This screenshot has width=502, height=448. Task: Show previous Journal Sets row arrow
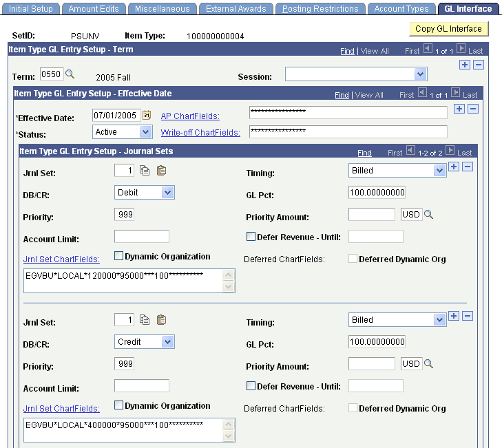pyautogui.click(x=410, y=151)
